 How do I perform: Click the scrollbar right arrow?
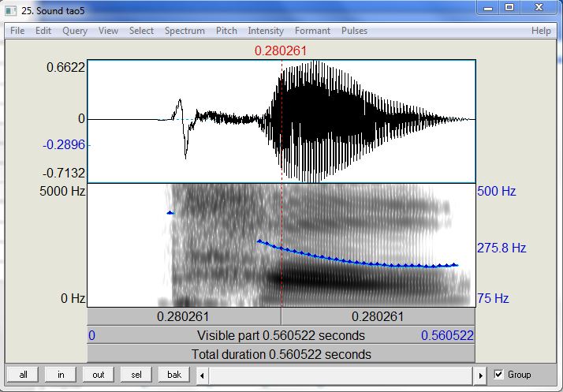tap(480, 375)
